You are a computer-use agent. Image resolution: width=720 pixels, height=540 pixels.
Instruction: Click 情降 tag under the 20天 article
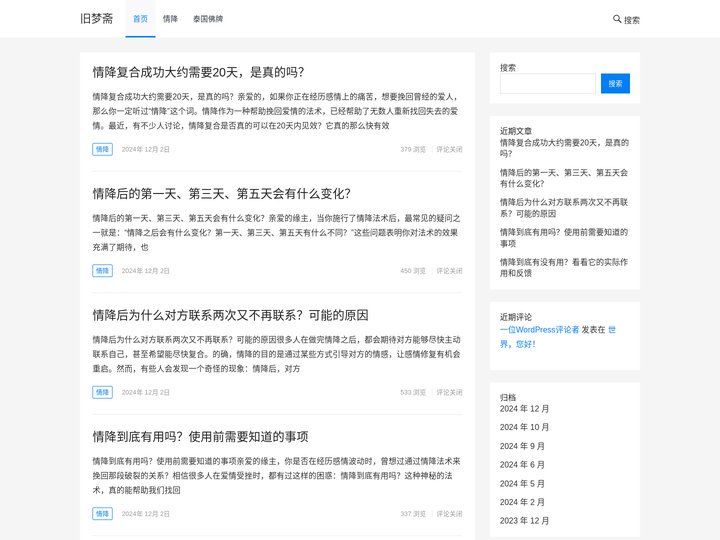102,149
